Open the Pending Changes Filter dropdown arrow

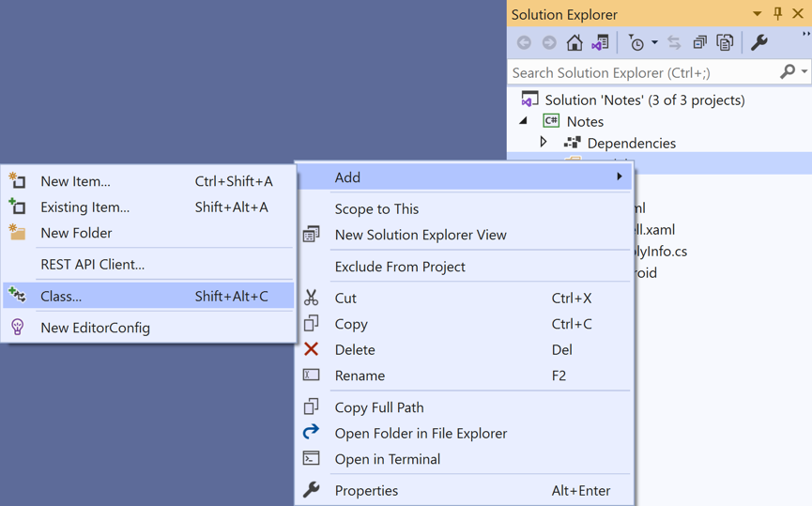(654, 42)
